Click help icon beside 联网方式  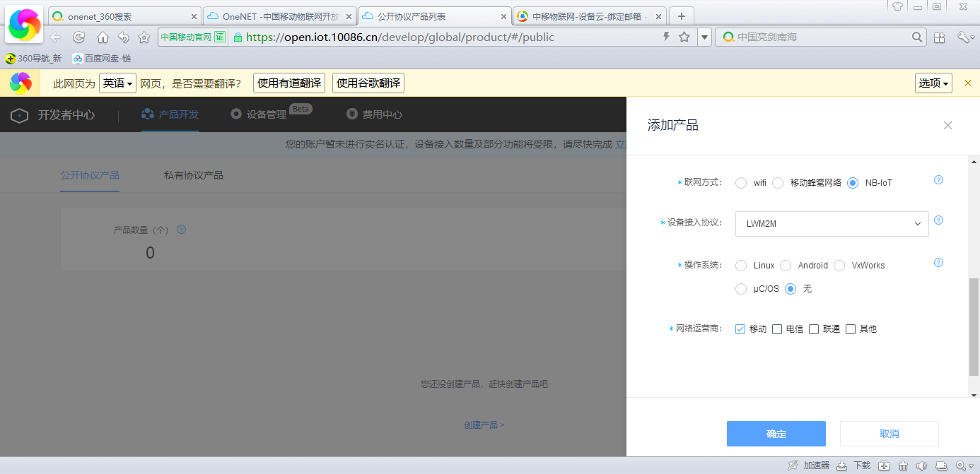pos(938,180)
